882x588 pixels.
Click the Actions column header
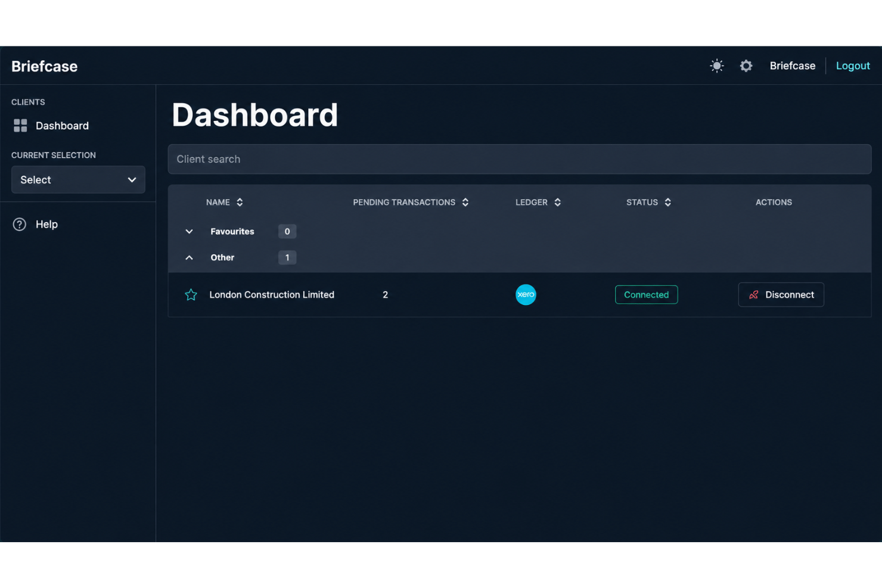click(774, 203)
